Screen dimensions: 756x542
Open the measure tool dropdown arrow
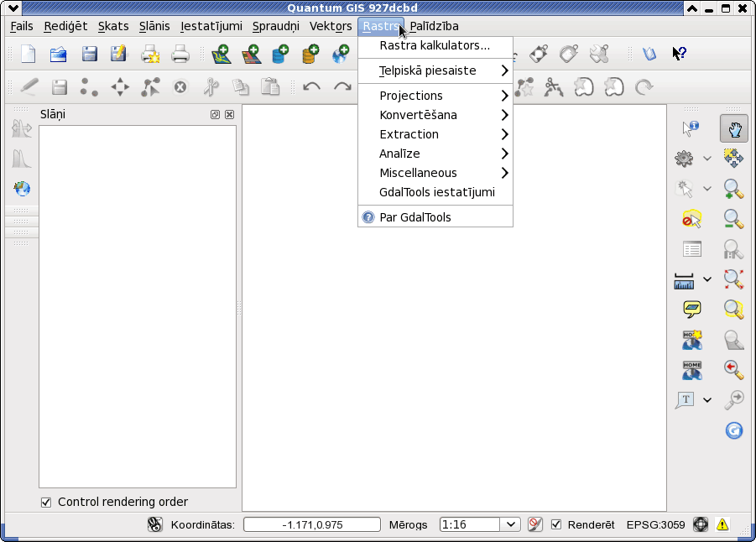tap(706, 279)
